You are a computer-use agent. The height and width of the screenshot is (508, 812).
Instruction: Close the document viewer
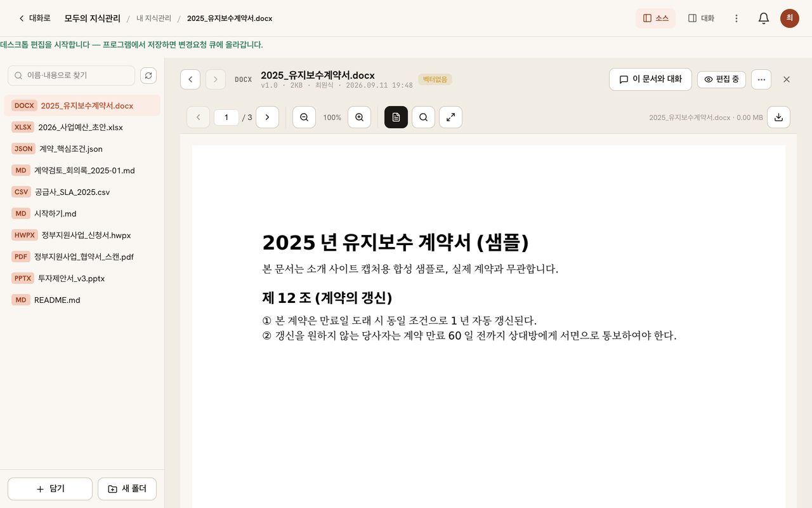tap(787, 79)
